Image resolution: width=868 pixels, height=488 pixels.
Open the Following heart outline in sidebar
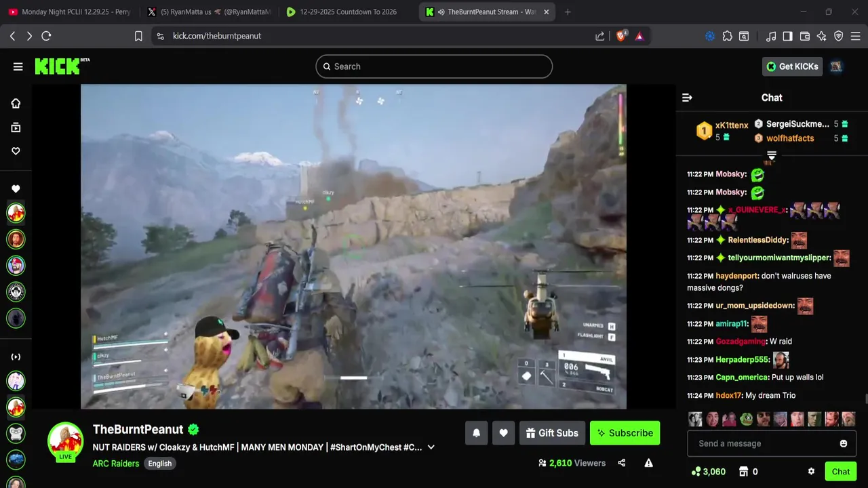pos(16,151)
